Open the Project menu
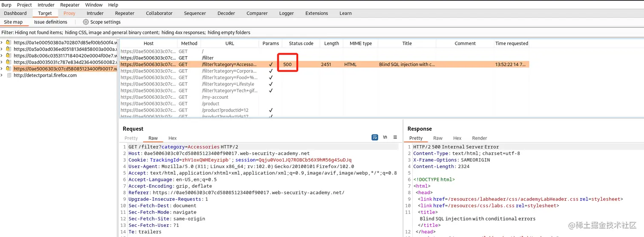 pos(24,5)
